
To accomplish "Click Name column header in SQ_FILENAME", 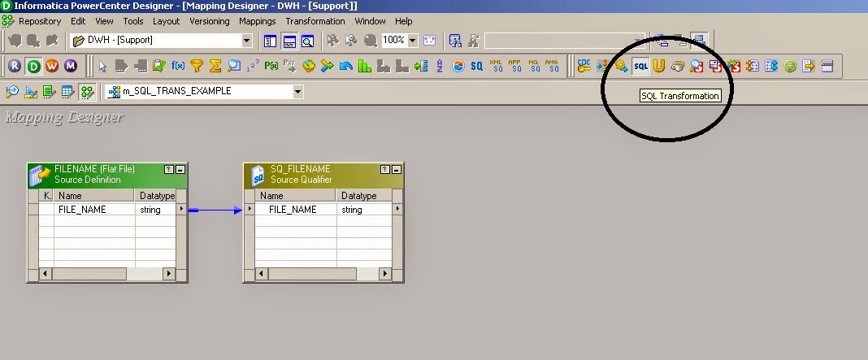I will [295, 196].
